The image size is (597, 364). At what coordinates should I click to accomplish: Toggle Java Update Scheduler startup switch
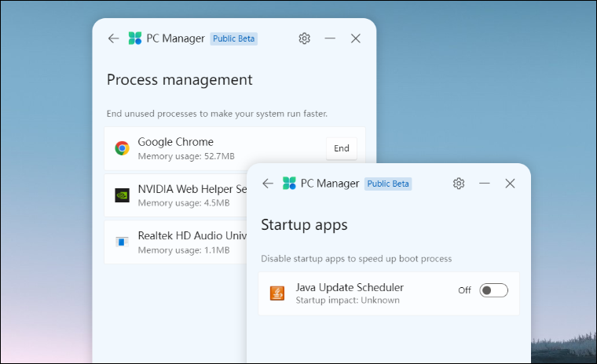(x=494, y=290)
